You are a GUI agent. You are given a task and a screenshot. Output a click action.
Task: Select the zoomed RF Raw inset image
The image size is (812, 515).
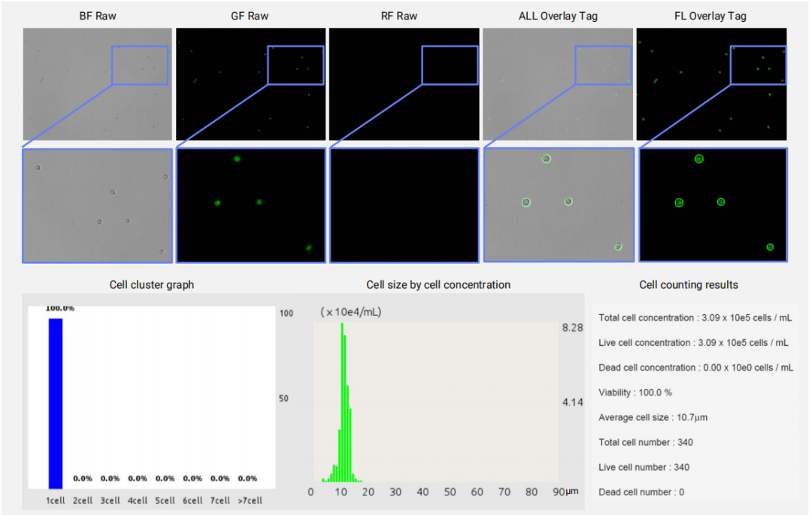(x=404, y=205)
